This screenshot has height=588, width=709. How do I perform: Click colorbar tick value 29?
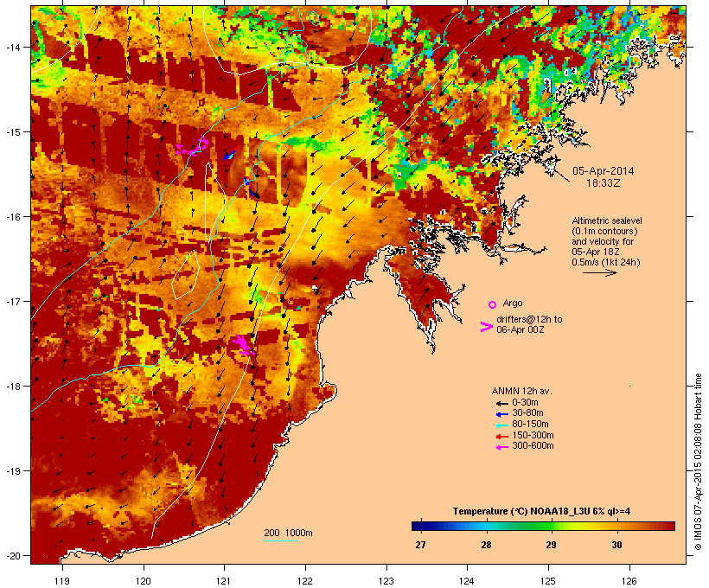pyautogui.click(x=551, y=545)
